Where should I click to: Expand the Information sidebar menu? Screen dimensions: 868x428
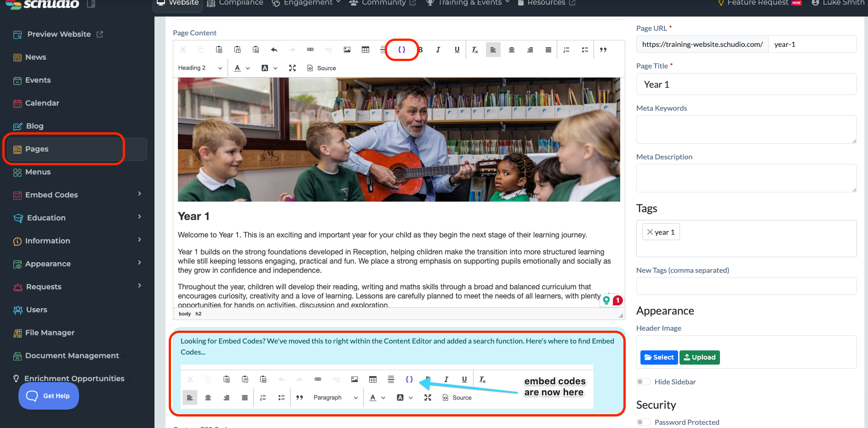pyautogui.click(x=77, y=241)
